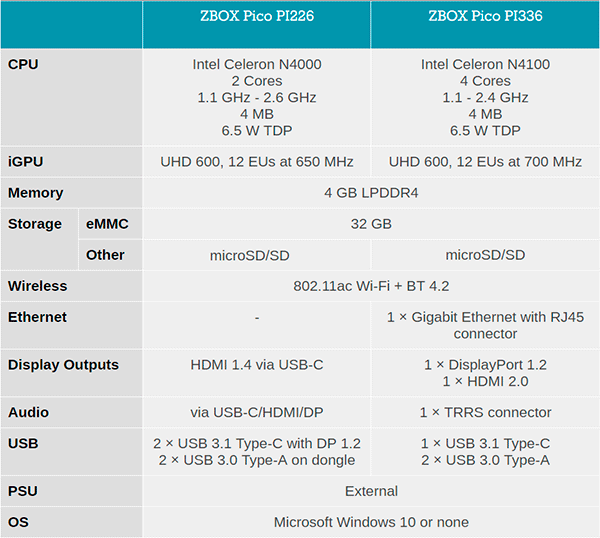Click the HDMI 1.4 via USB-C cell
The width and height of the screenshot is (600, 538).
click(257, 373)
